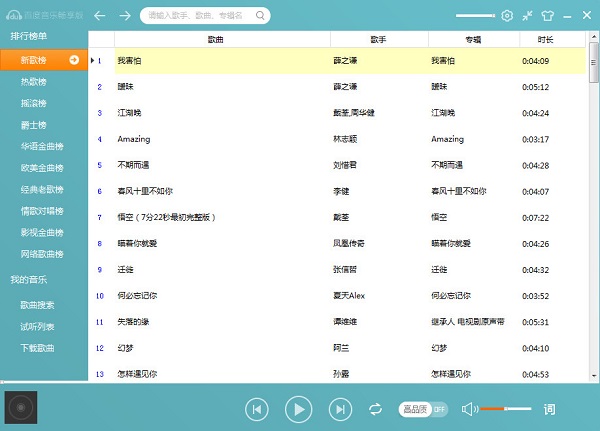600x431 pixels.
Task: Click the forward navigation arrow
Action: coord(125,16)
